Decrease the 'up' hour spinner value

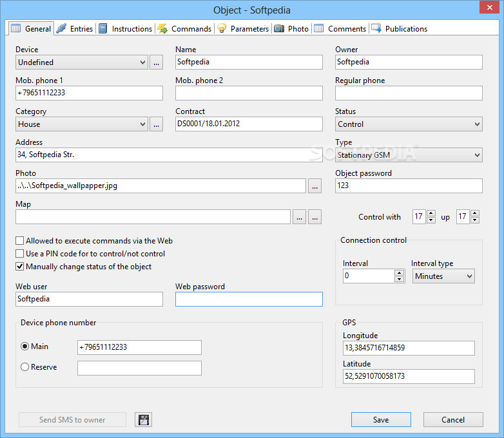click(x=475, y=220)
